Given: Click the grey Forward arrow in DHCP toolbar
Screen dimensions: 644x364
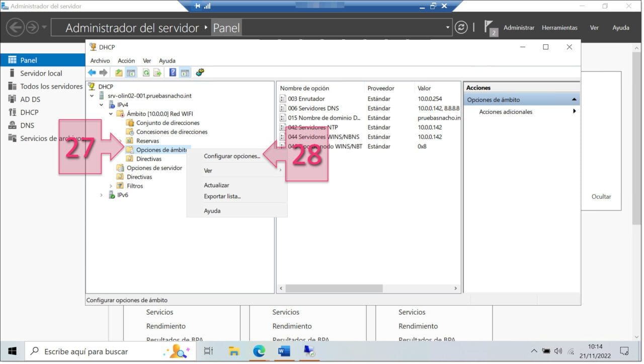Looking at the screenshot, I should click(103, 72).
